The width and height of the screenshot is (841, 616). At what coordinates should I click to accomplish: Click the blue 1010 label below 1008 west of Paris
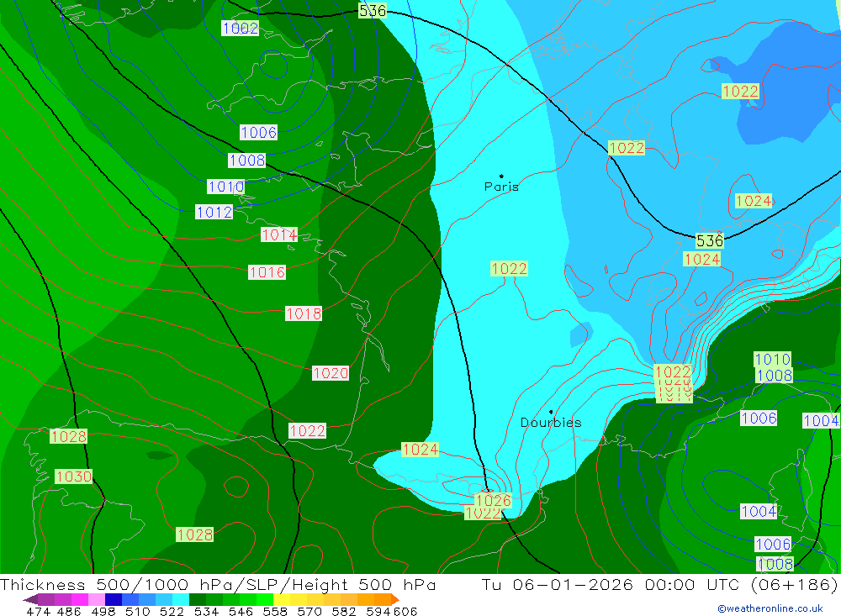click(x=225, y=187)
